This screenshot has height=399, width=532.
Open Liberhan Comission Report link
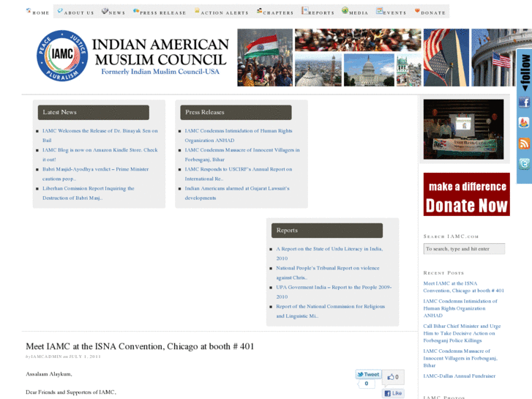point(89,193)
